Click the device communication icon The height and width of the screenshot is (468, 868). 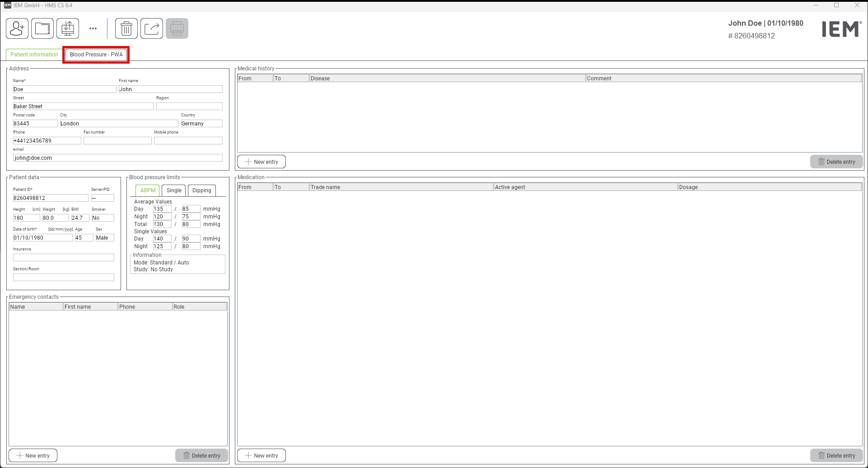tap(68, 29)
